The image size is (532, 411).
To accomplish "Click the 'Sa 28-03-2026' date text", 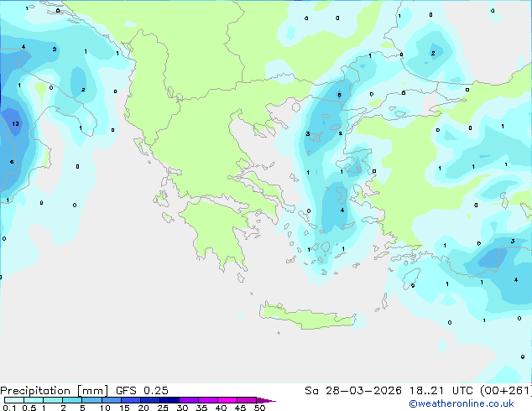I will pyautogui.click(x=353, y=391).
